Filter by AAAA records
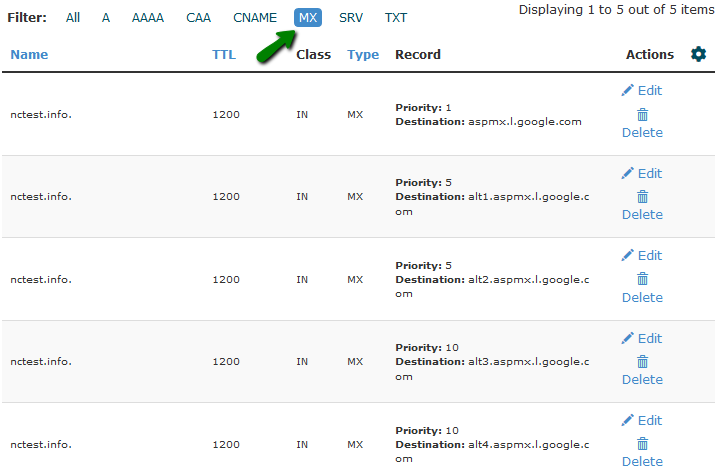 [x=148, y=17]
